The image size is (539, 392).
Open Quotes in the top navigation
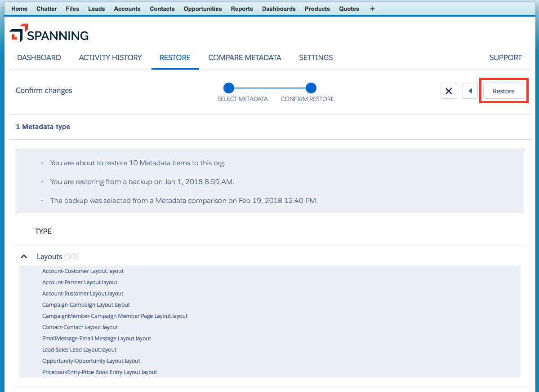tap(349, 9)
